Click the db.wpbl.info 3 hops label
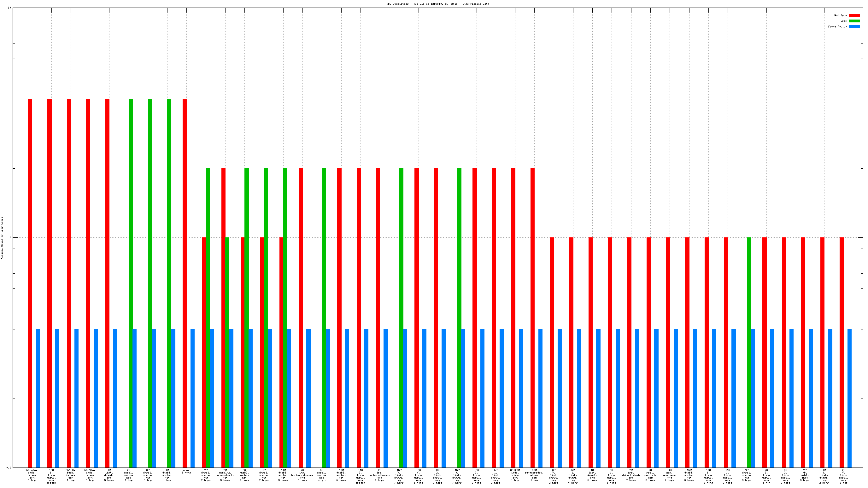This screenshot has height=488, width=868. tap(805, 475)
